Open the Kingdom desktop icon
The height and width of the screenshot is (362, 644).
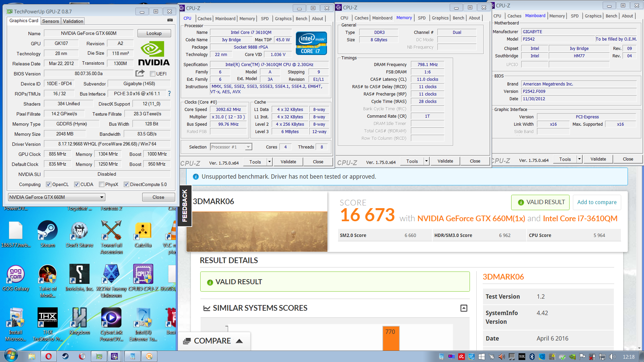click(x=79, y=321)
